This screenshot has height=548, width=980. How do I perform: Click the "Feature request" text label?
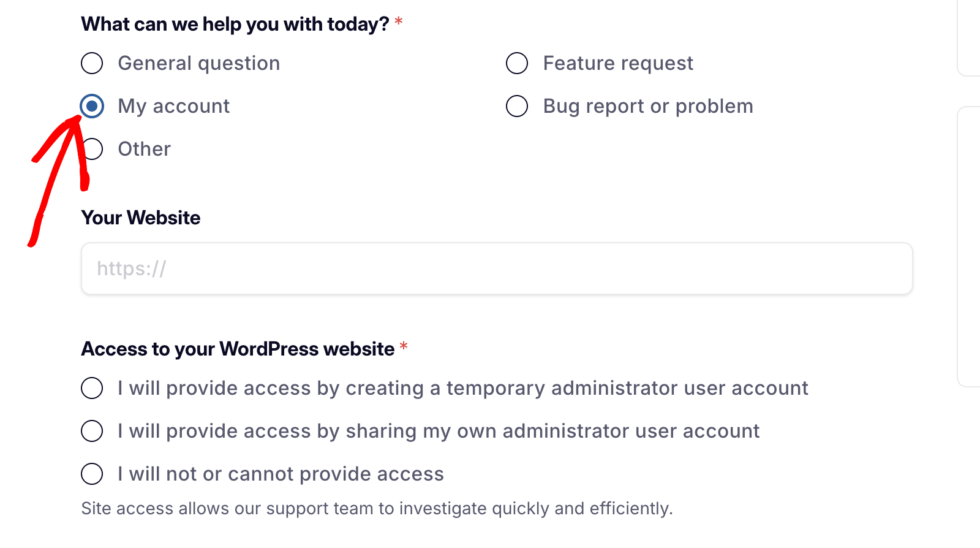click(618, 63)
